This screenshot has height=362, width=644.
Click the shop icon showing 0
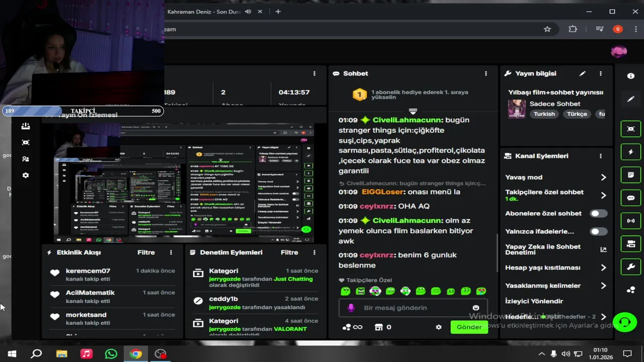[383, 327]
